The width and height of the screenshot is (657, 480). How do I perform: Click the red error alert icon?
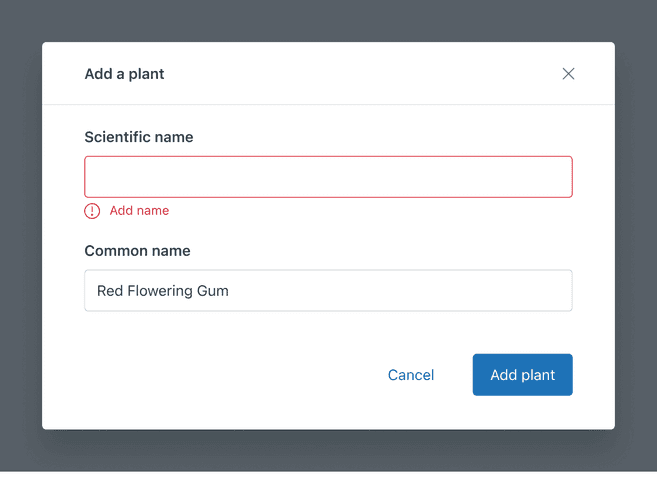[x=92, y=211]
